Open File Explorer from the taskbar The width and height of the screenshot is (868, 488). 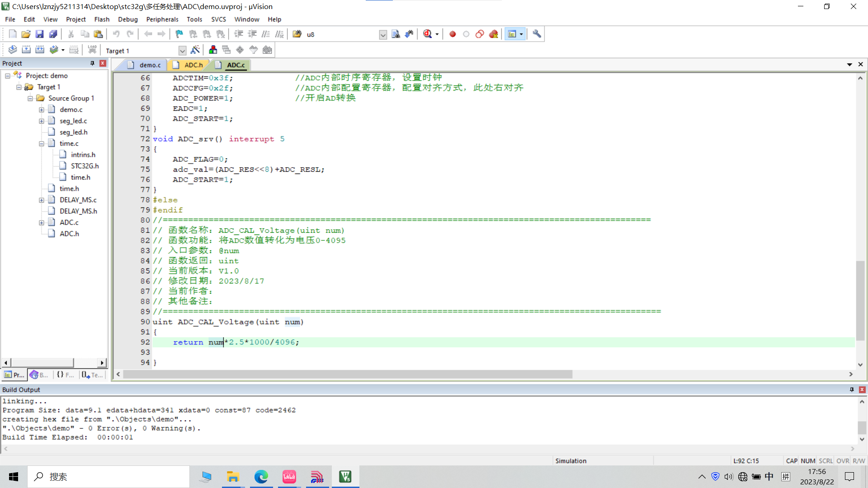[233, 477]
